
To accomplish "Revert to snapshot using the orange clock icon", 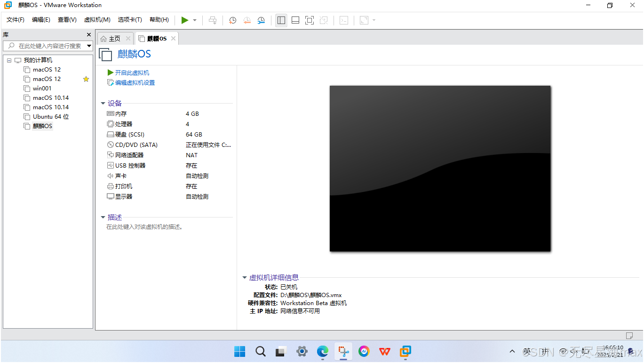I will (247, 20).
